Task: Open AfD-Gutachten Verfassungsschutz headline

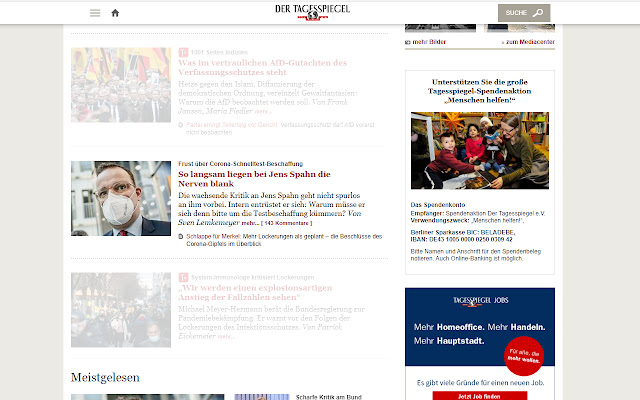Action: [x=262, y=67]
